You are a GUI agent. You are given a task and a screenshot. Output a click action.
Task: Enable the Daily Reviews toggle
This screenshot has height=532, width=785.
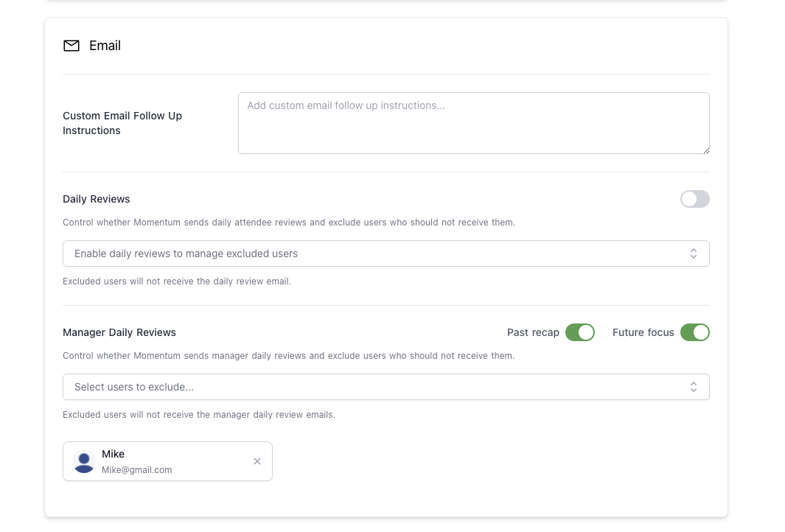tap(694, 199)
